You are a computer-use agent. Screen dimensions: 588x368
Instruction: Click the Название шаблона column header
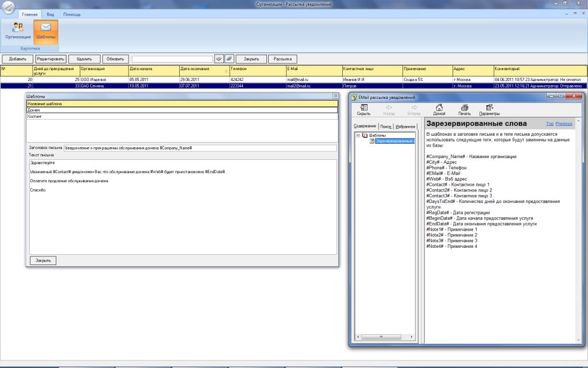point(182,103)
